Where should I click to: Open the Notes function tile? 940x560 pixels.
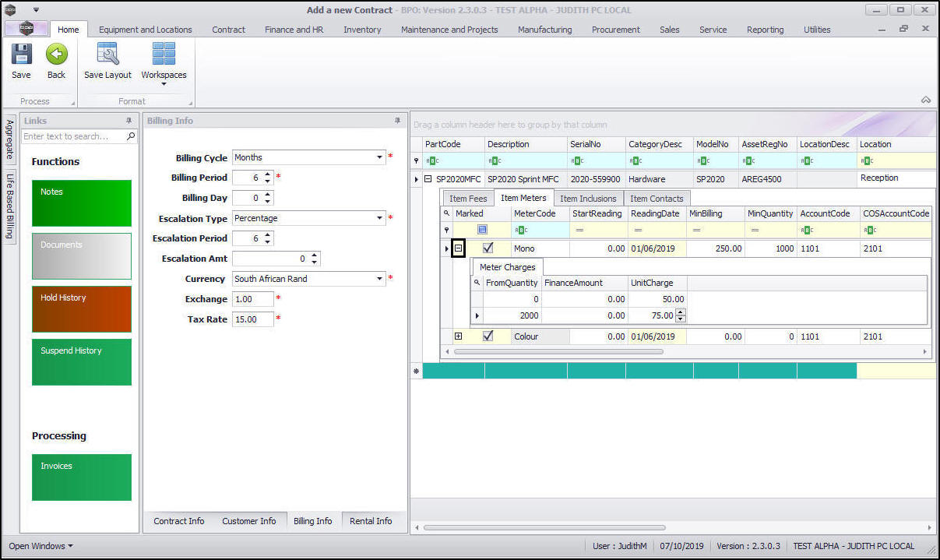[x=82, y=203]
